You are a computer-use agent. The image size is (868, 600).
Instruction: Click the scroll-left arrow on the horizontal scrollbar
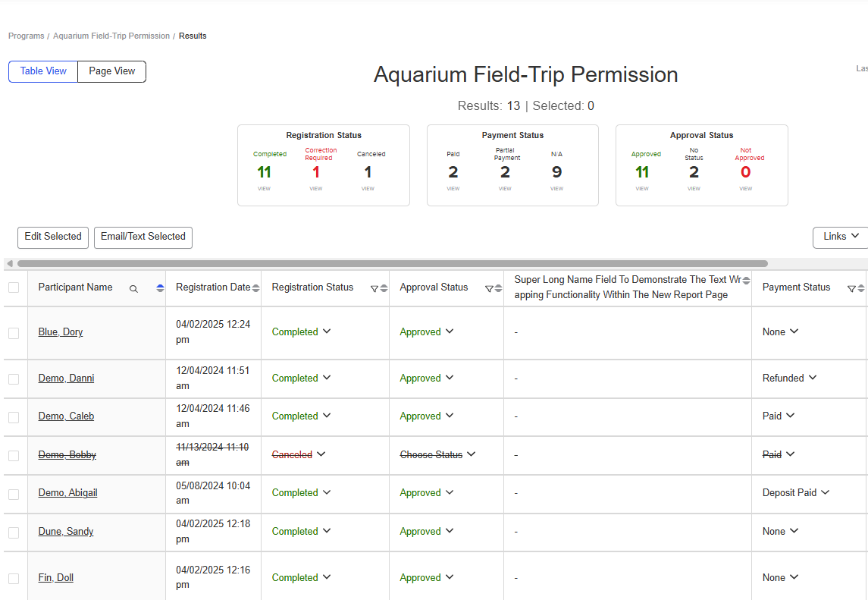pos(10,264)
